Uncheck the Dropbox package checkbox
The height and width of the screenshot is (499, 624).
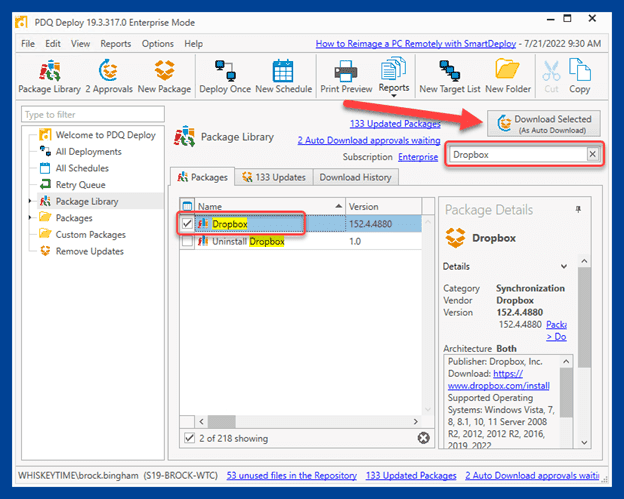[x=187, y=224]
